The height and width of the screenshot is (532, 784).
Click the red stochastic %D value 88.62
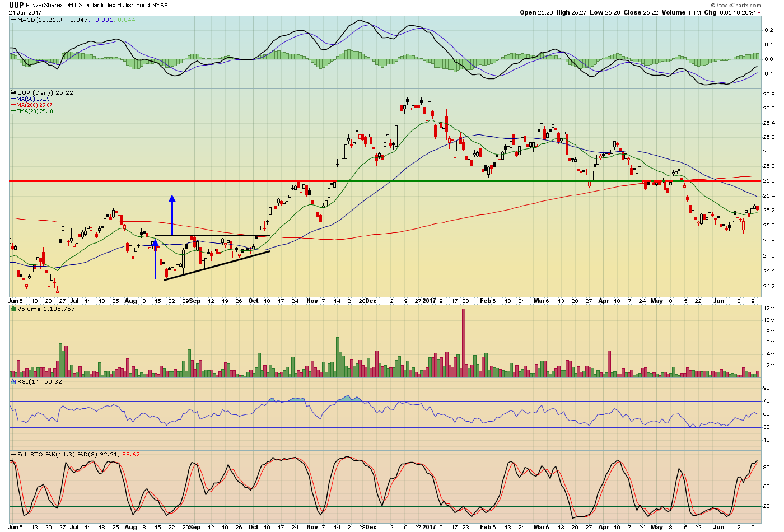tap(131, 455)
